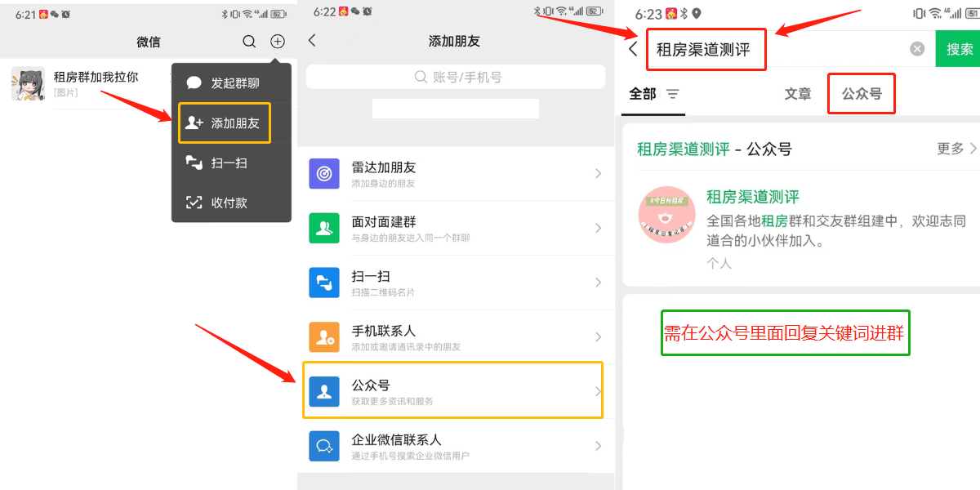Switch to the 公众号 tab in search results

click(862, 94)
